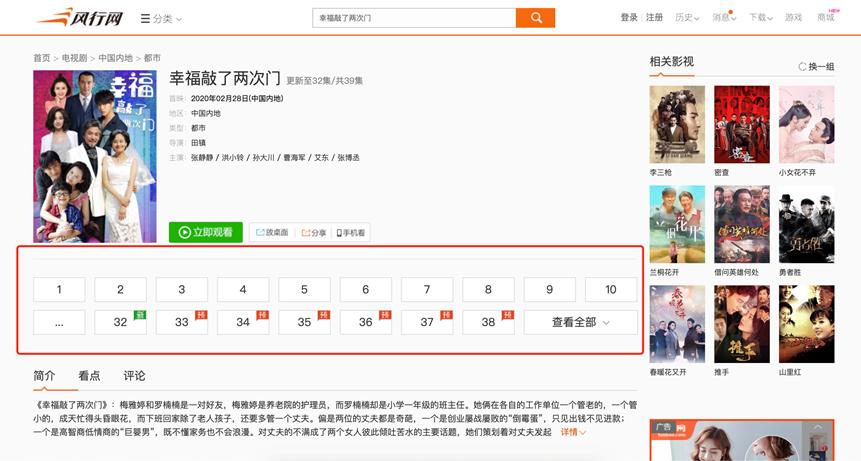This screenshot has height=461, width=861.
Task: Open the 分类 category menu
Action: (161, 19)
